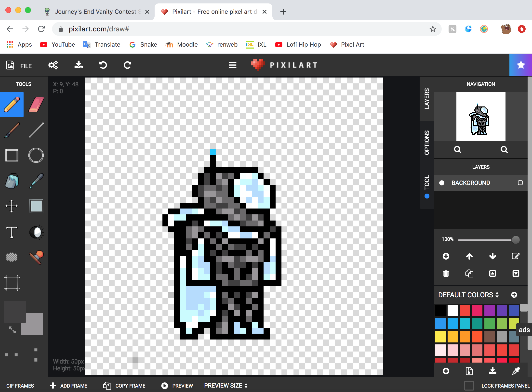This screenshot has width=532, height=392.
Task: Click PREVIEW button
Action: pyautogui.click(x=178, y=386)
